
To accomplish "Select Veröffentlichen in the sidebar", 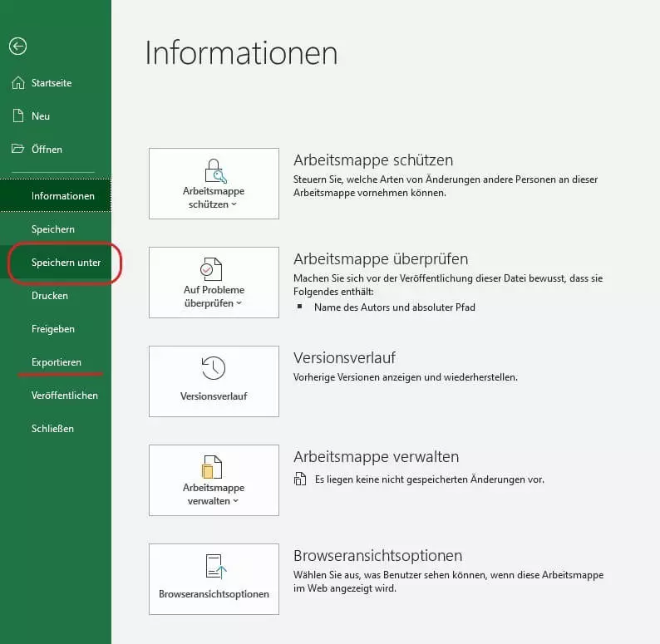I will click(65, 396).
